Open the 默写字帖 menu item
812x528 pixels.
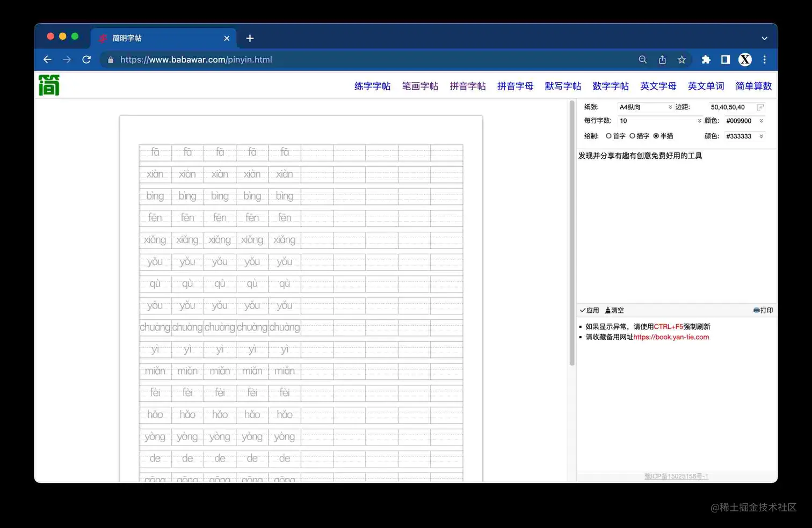click(x=563, y=86)
